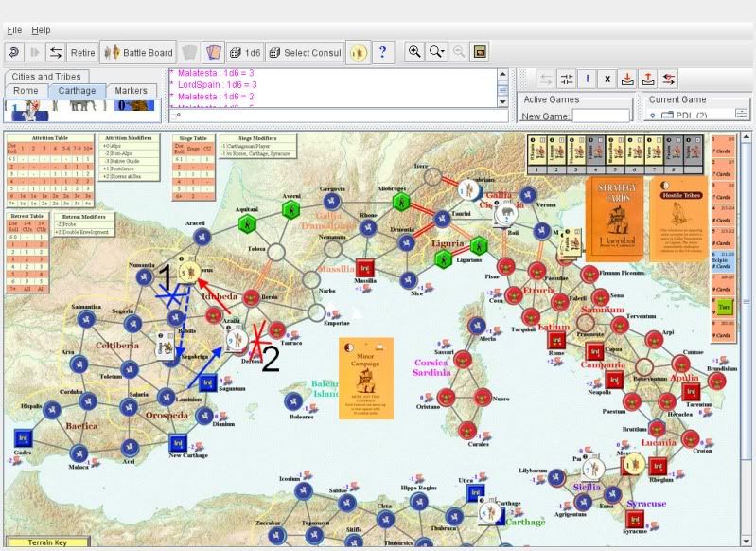Click the Allobroges green tribe hex
This screenshot has height=551, width=756.
click(x=401, y=203)
